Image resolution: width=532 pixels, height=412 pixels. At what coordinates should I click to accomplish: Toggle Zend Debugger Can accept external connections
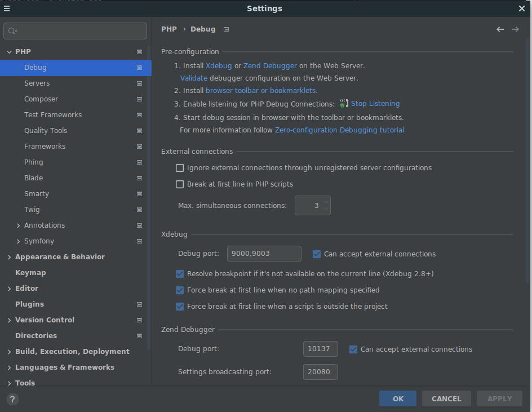point(353,349)
